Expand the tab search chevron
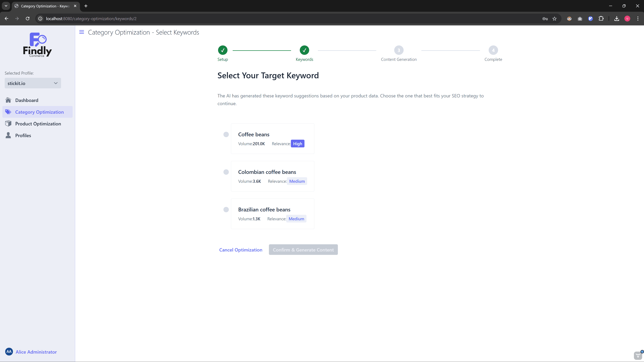644x362 pixels. 6,6
